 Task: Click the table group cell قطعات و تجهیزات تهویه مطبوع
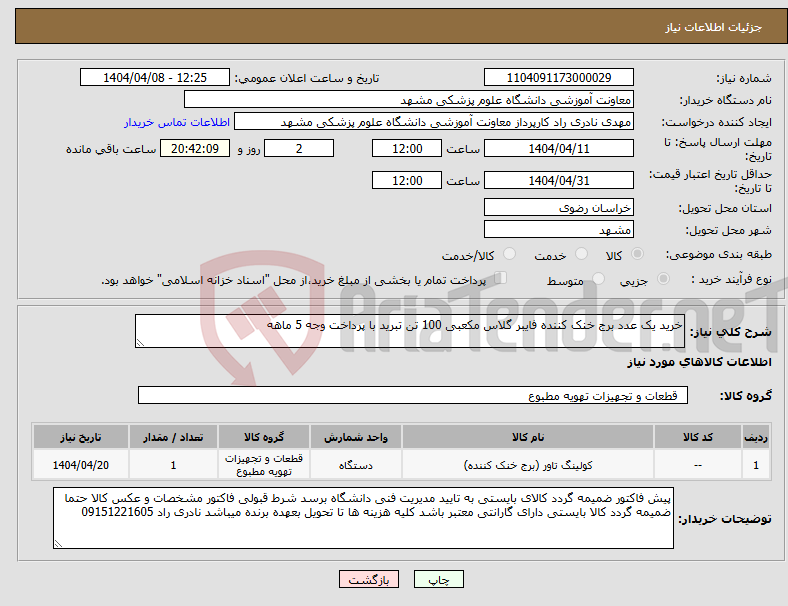click(264, 465)
